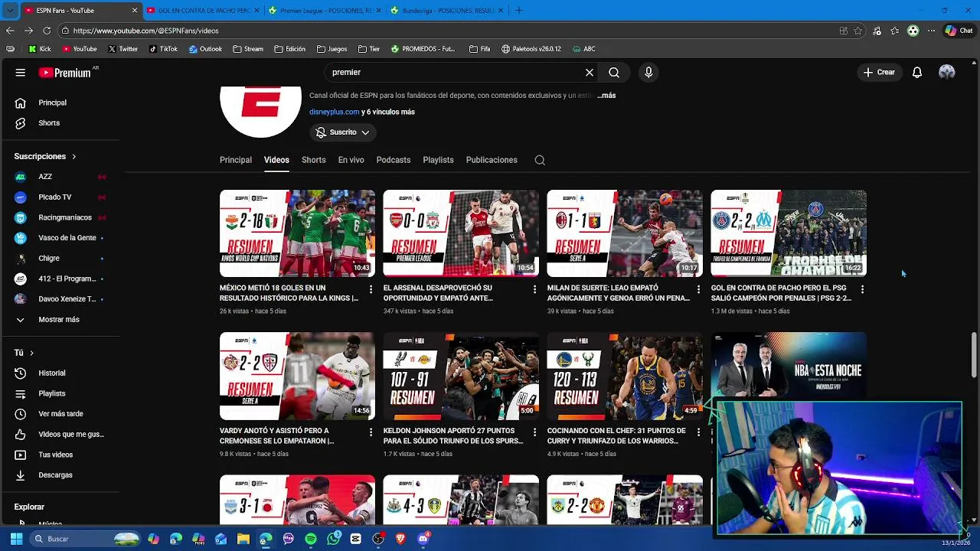Open the Publicaciones tab
The height and width of the screenshot is (551, 980).
click(492, 160)
